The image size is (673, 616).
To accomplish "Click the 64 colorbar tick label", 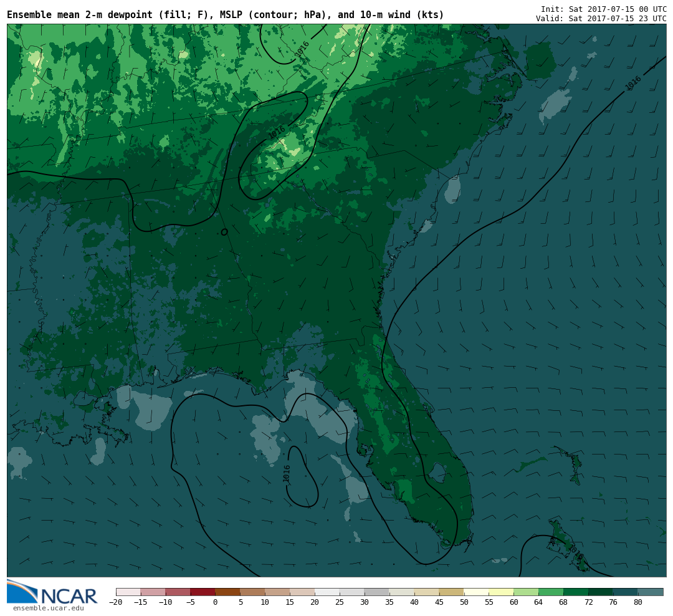I will [x=538, y=602].
